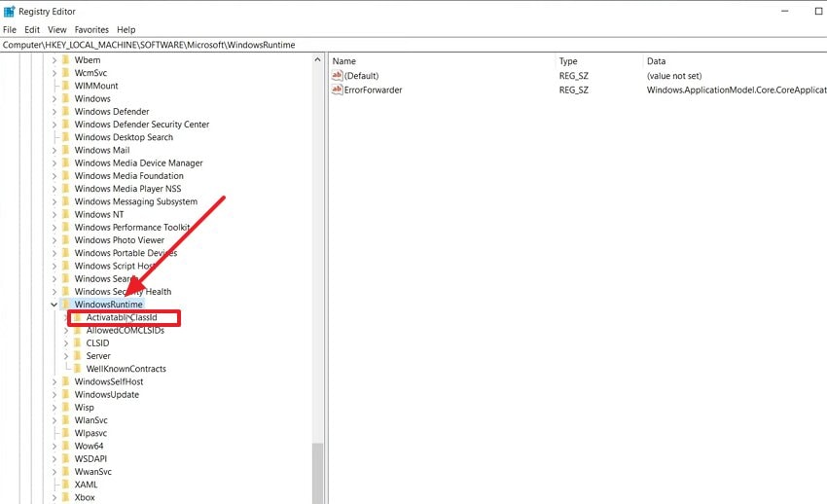Click the tree pane scroll up arrow
This screenshot has width=827, height=504.
317,59
